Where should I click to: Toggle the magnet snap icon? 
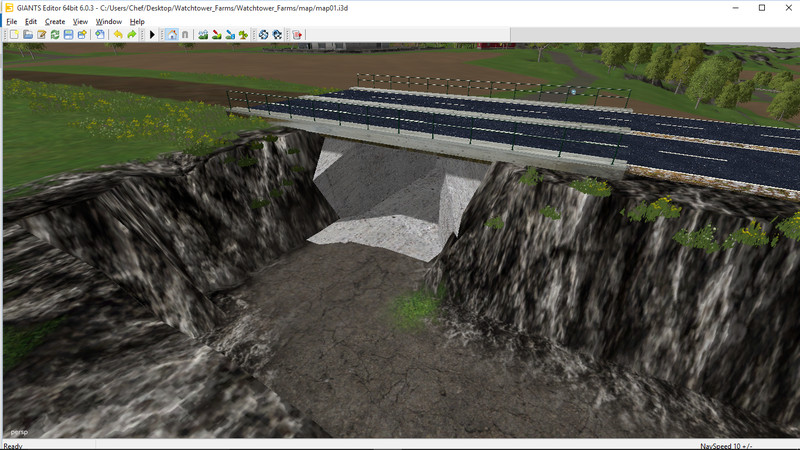[185, 35]
